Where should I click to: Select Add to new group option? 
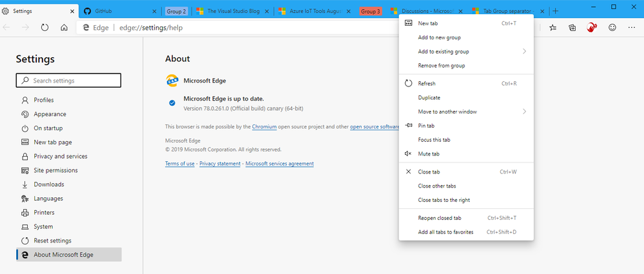(439, 37)
